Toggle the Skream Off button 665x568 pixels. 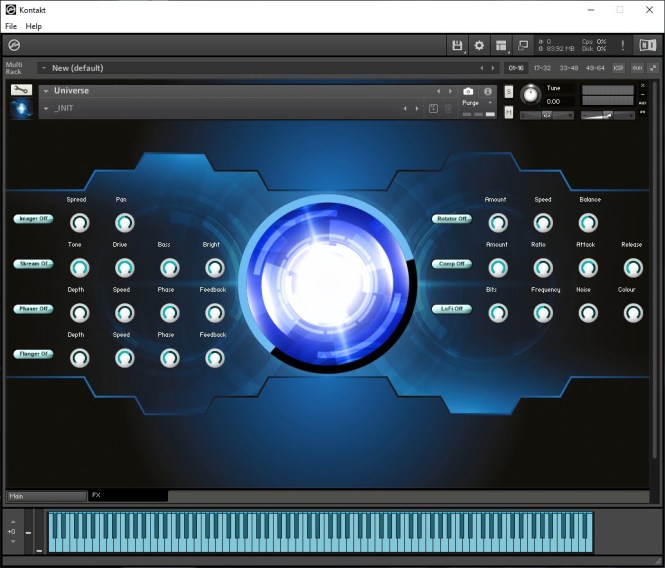[x=33, y=264]
